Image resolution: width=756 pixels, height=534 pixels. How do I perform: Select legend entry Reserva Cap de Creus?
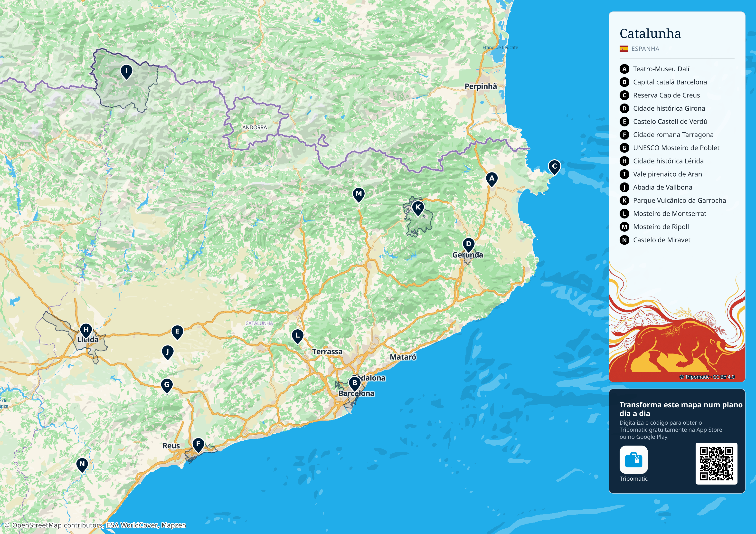click(x=666, y=95)
